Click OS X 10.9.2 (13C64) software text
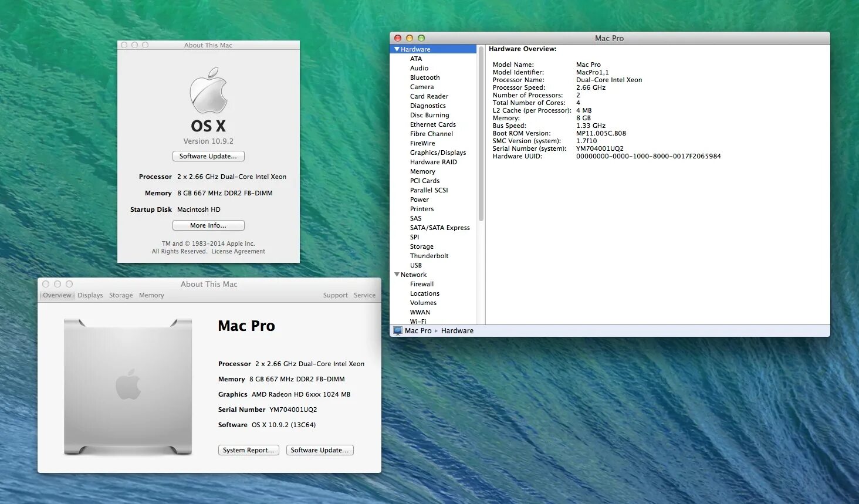Screen dimensions: 859x504 tap(283, 425)
